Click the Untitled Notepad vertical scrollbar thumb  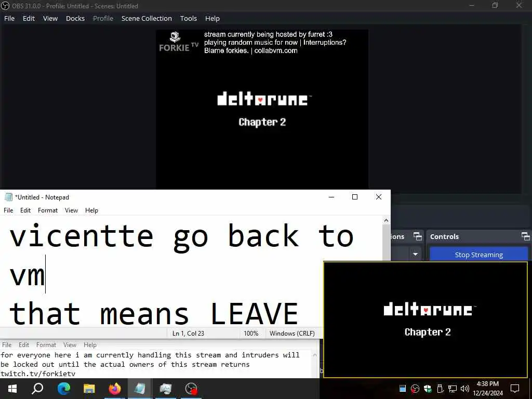pos(386,243)
